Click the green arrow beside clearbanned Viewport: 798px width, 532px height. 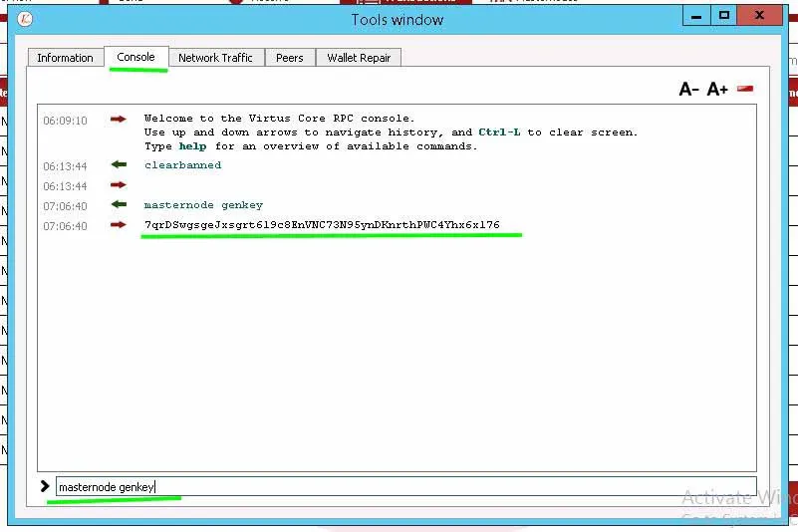pos(119,164)
